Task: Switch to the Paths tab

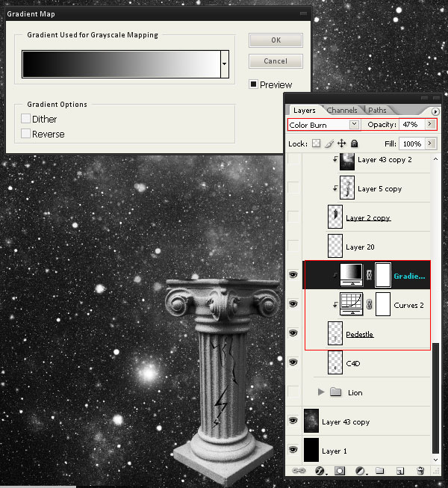Action: point(377,110)
